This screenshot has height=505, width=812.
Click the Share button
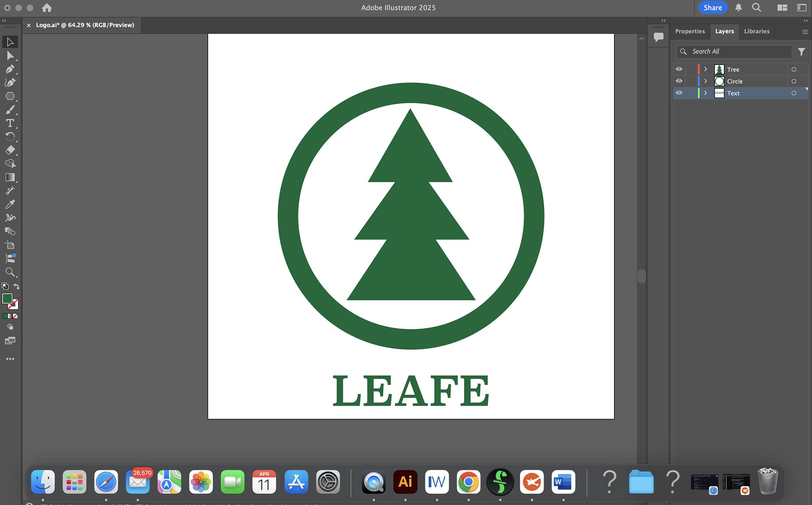point(713,8)
